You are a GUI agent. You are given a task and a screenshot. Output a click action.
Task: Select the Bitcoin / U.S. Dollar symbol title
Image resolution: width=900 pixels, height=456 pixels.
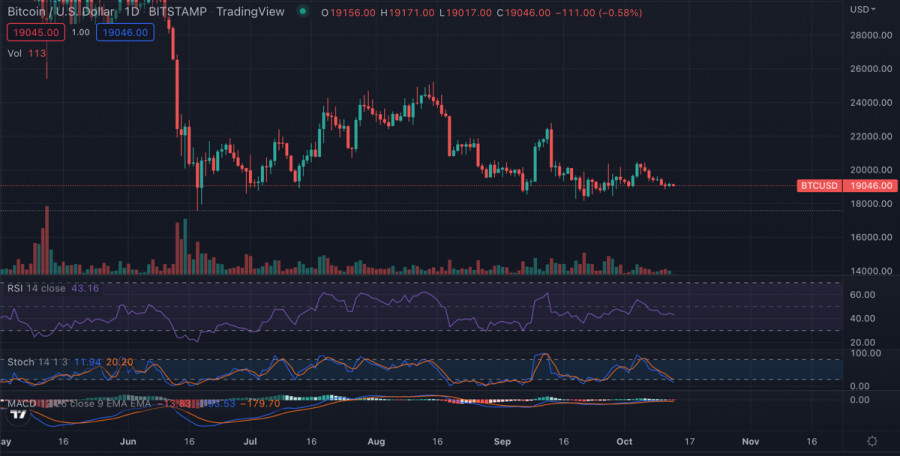click(x=60, y=11)
